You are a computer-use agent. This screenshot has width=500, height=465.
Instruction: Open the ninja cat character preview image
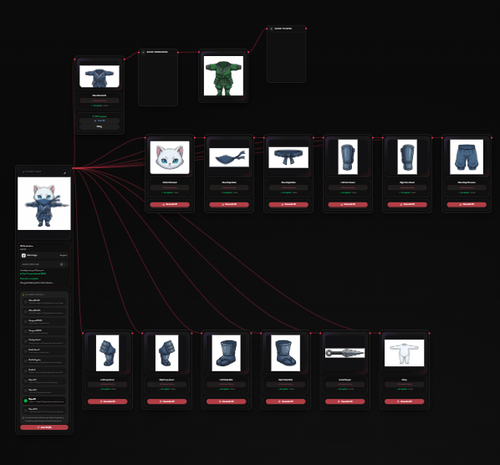(x=44, y=203)
